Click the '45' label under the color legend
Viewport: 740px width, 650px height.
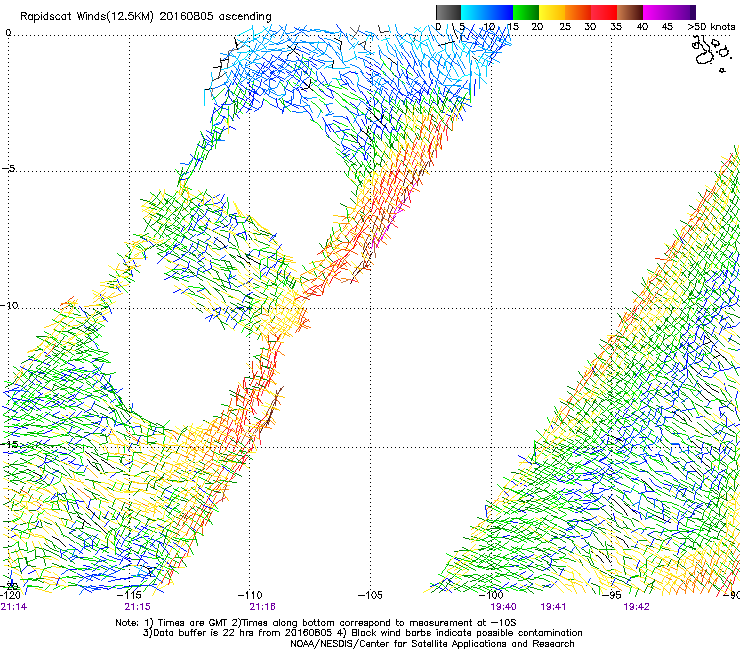[x=667, y=27]
